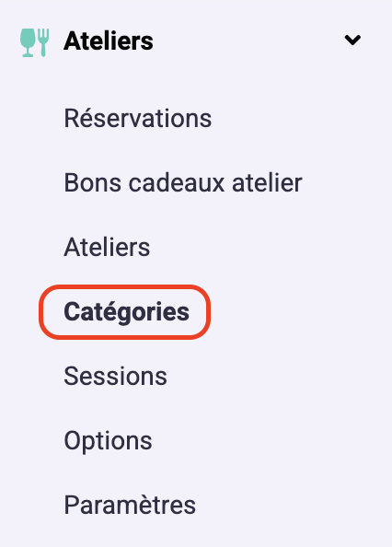Open the Options page
Image resolution: width=392 pixels, height=547 pixels.
(108, 441)
